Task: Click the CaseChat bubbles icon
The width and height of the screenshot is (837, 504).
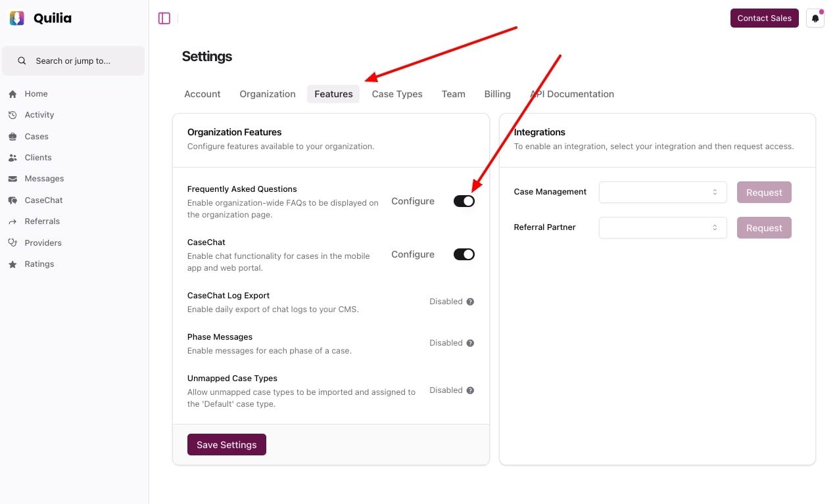Action: tap(12, 200)
